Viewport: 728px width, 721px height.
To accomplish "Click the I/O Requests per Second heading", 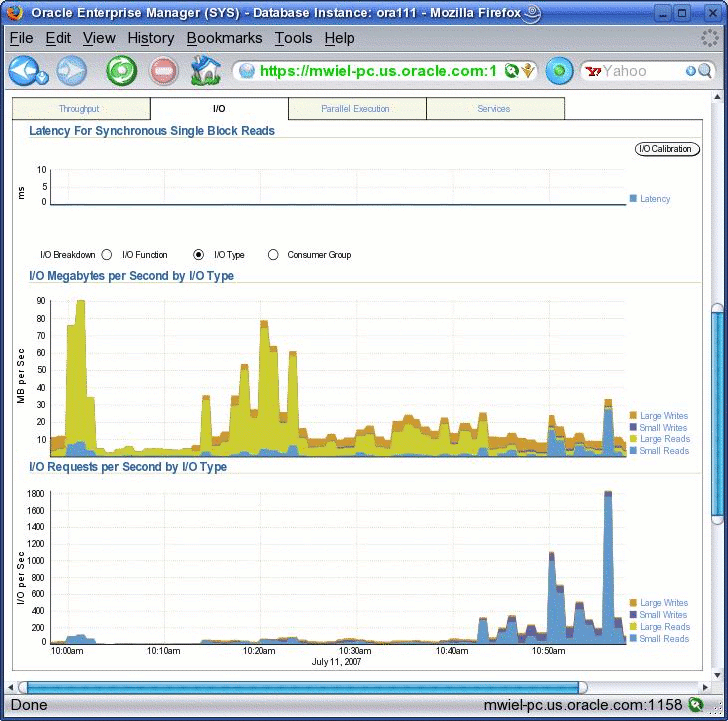I will coord(128,467).
